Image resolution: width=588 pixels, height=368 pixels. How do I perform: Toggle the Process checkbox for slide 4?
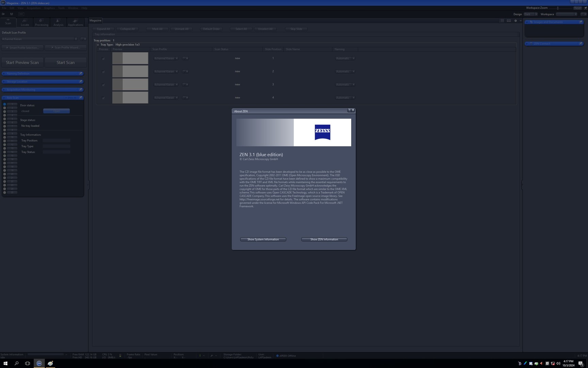(103, 98)
